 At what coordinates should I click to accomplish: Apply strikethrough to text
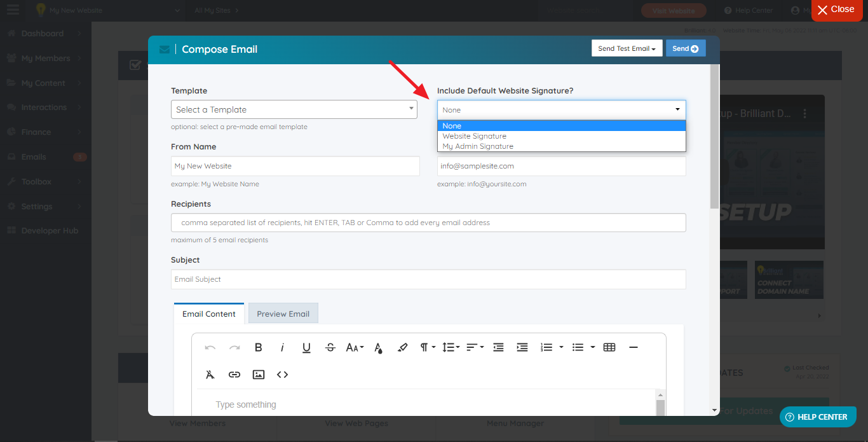330,347
